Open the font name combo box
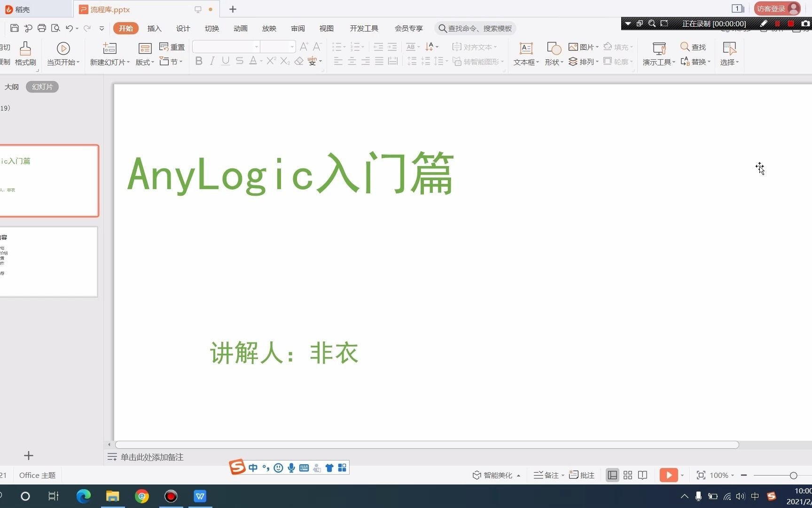Image resolution: width=812 pixels, height=508 pixels. (226, 47)
